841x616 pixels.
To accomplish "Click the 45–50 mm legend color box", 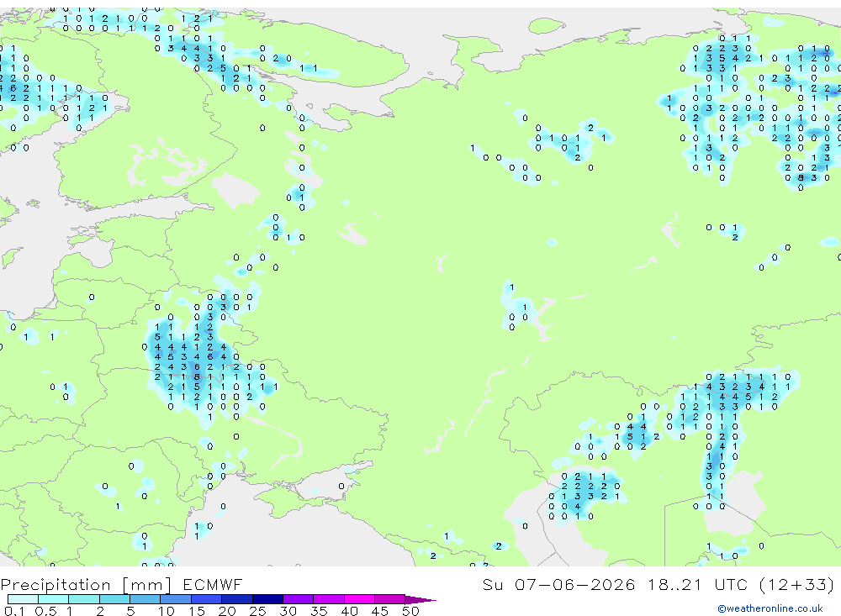I will coord(390,599).
